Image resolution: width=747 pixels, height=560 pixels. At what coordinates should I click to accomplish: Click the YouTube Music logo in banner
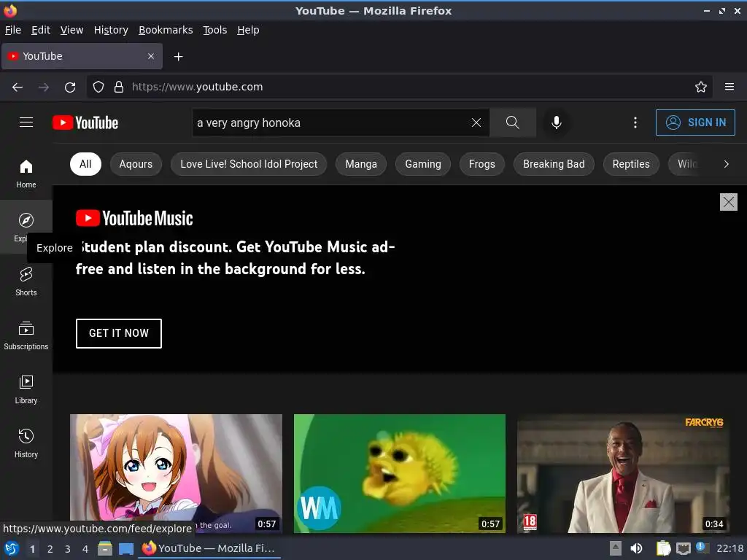(134, 218)
